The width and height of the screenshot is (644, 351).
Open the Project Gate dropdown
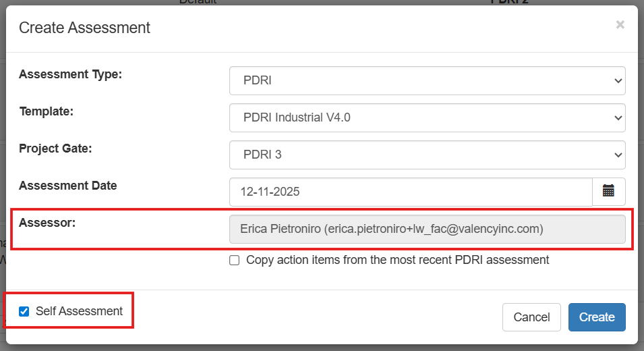(427, 155)
